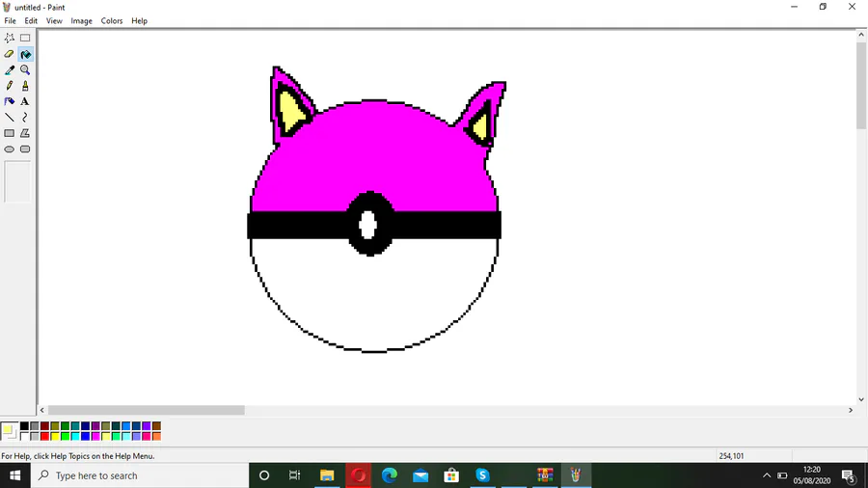Click the battery icon in the system tray
868x488 pixels.
[782, 475]
